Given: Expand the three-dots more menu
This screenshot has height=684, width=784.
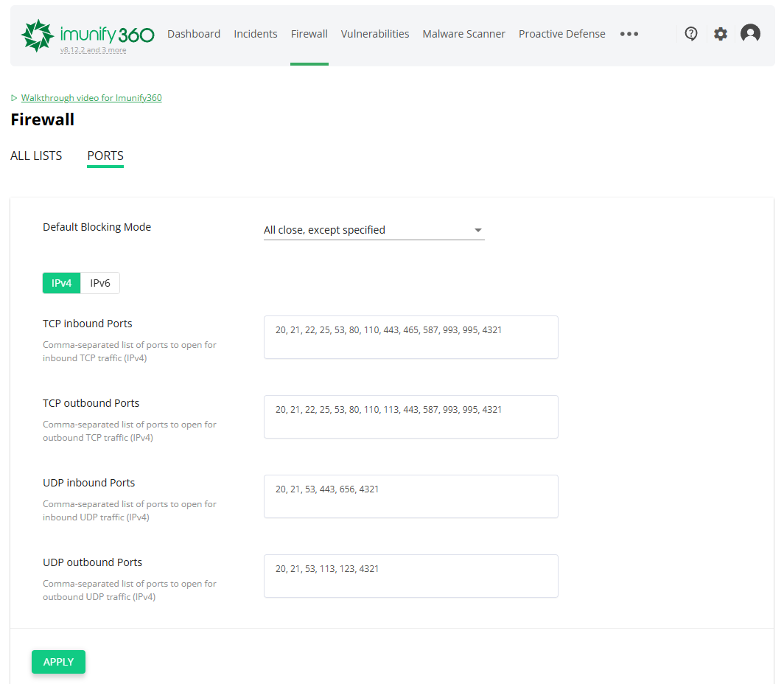Looking at the screenshot, I should 629,34.
